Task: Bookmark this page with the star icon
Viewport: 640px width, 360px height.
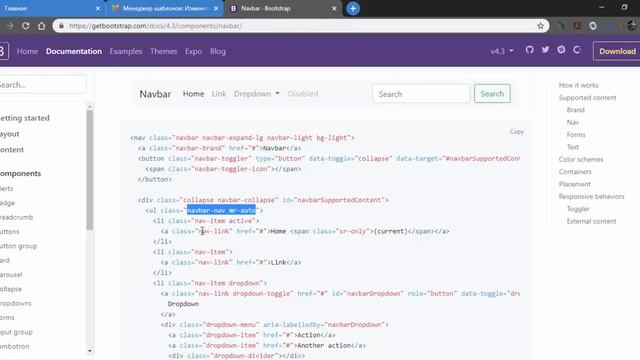Action: click(540, 26)
